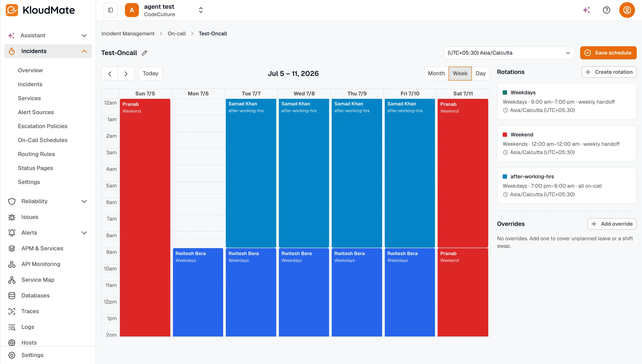642x364 pixels.
Task: Open Overview in Incidents submenu
Action: [x=30, y=70]
